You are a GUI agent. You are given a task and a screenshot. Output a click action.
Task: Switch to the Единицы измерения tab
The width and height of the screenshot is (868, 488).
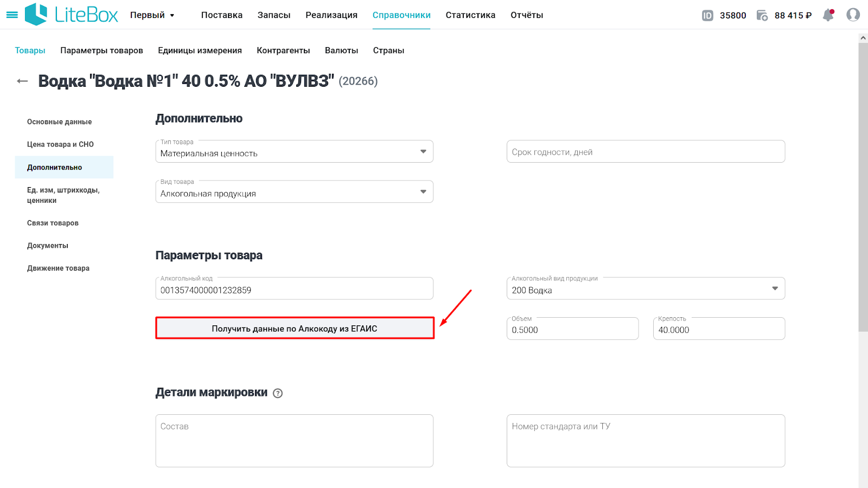200,50
